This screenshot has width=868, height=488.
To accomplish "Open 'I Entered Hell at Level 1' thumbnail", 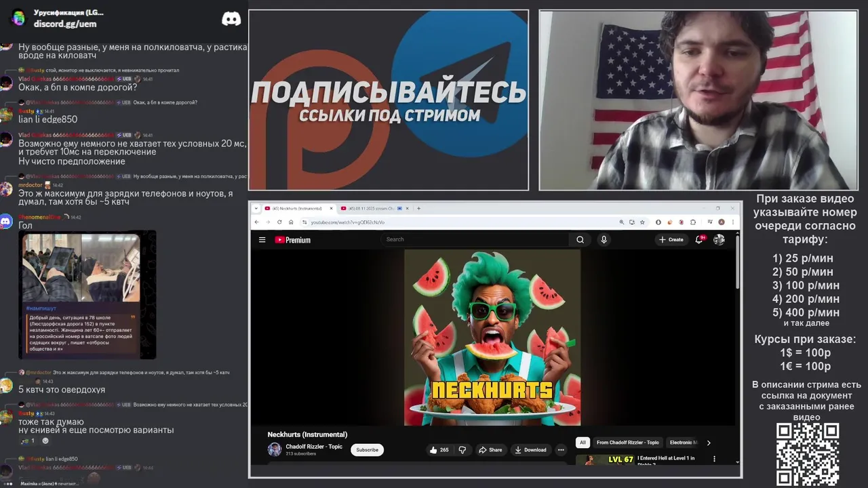I will pos(605,460).
